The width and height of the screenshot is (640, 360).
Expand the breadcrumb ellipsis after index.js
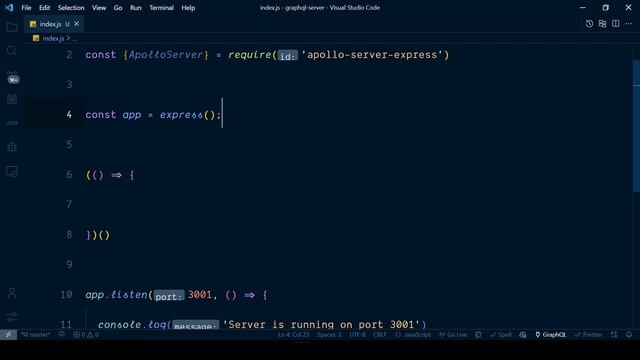click(74, 38)
